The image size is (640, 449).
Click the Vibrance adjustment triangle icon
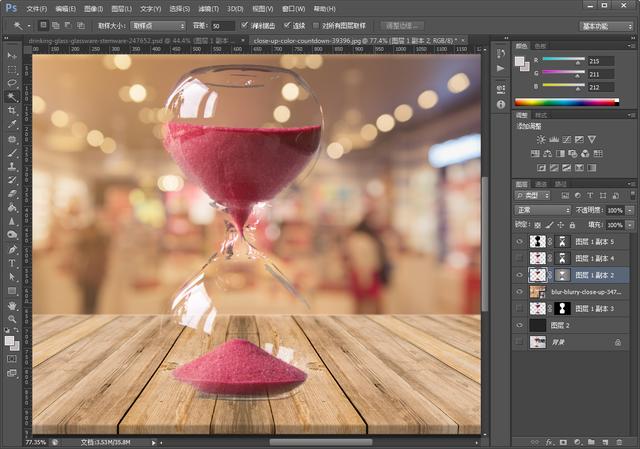(x=592, y=140)
